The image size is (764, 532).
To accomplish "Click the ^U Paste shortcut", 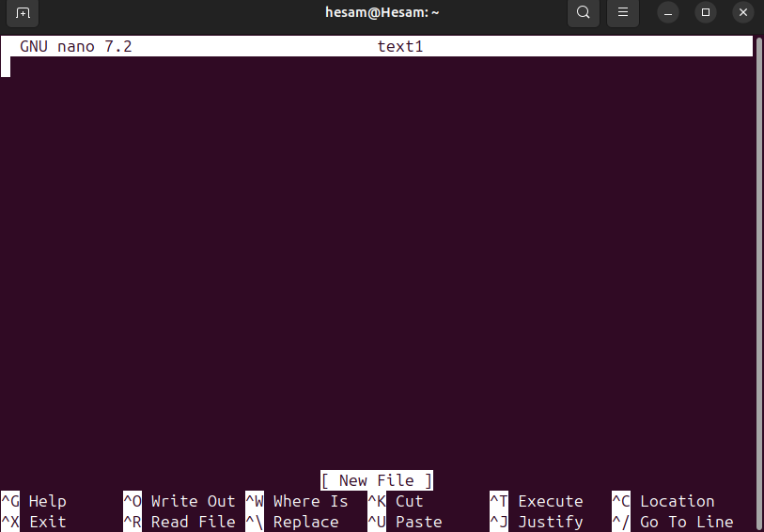I will (405, 522).
